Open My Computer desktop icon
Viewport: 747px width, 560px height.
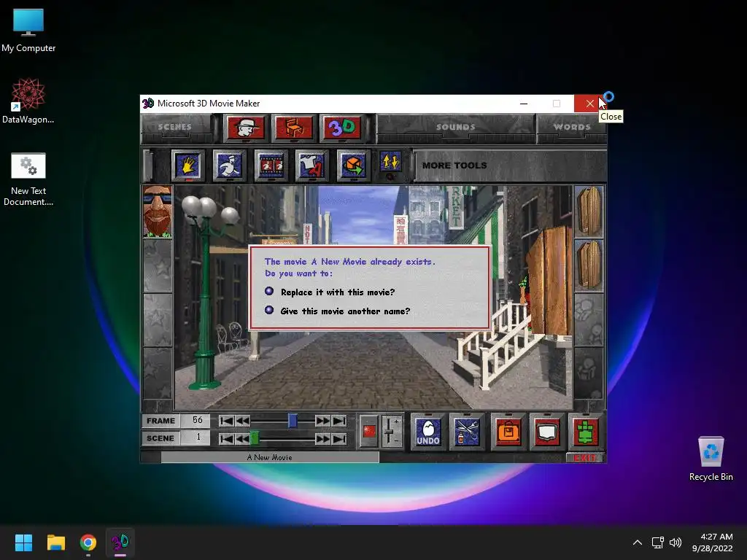click(28, 30)
